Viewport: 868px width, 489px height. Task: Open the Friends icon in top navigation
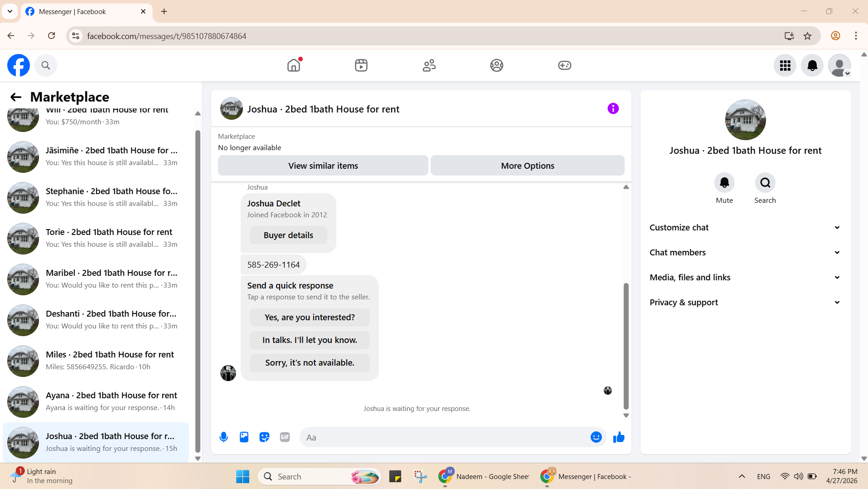[x=429, y=65]
